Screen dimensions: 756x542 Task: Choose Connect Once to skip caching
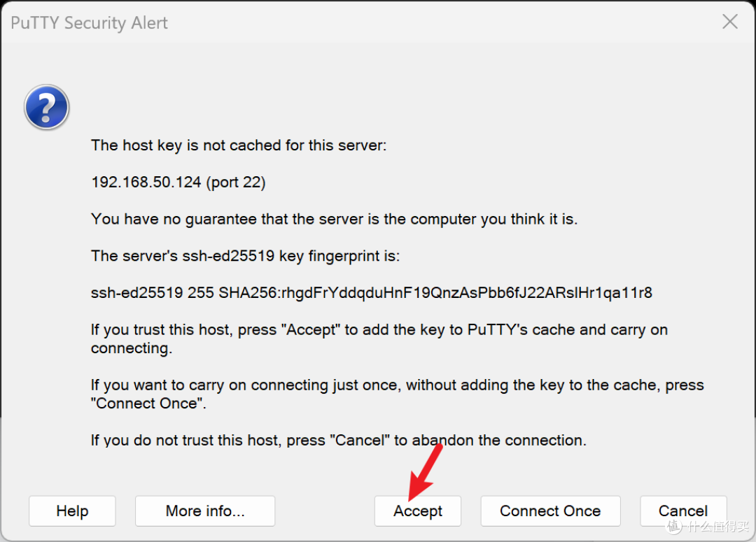550,511
